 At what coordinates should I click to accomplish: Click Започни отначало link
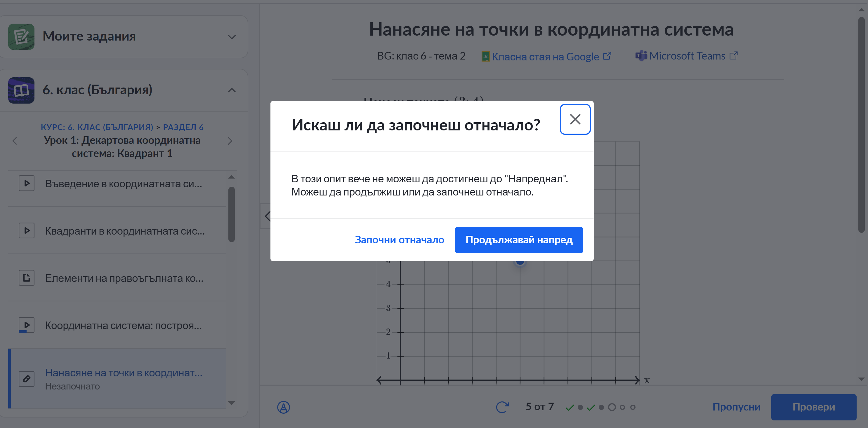point(399,240)
